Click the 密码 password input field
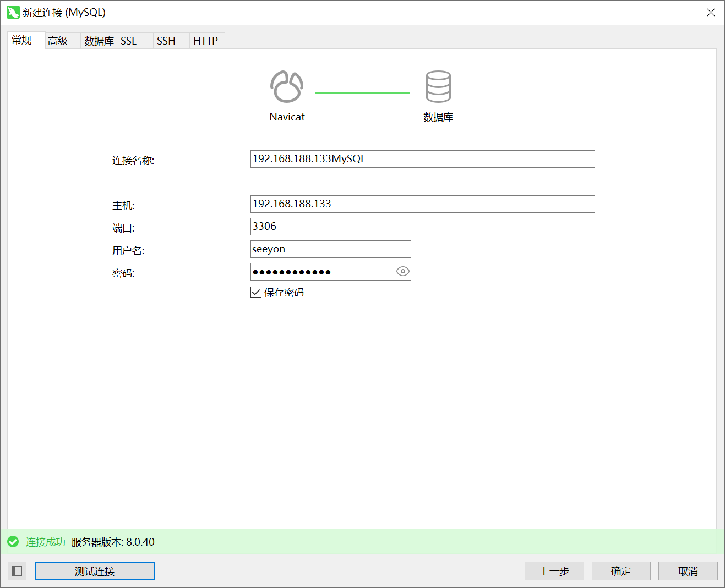 click(331, 272)
